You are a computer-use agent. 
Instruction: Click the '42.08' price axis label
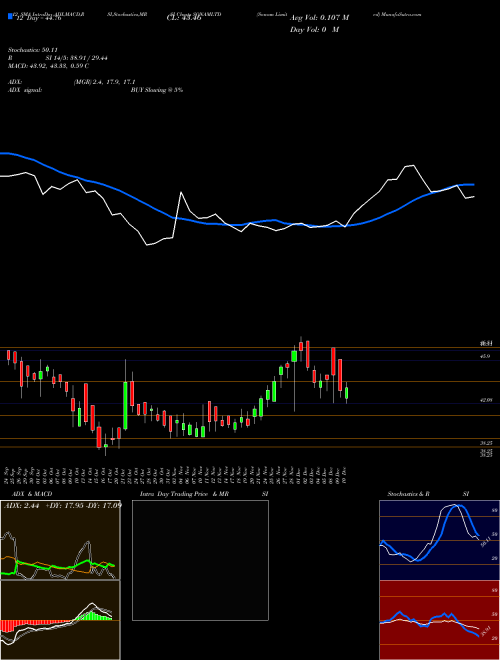[x=487, y=400]
